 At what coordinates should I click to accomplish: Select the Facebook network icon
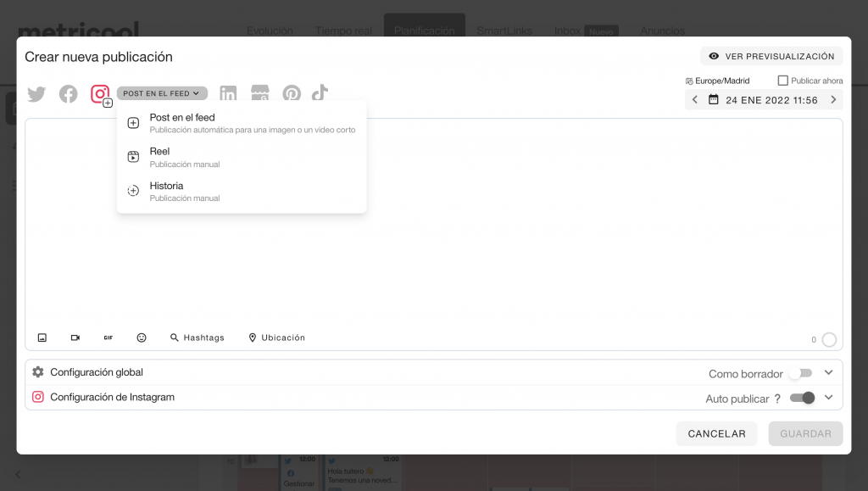[69, 94]
